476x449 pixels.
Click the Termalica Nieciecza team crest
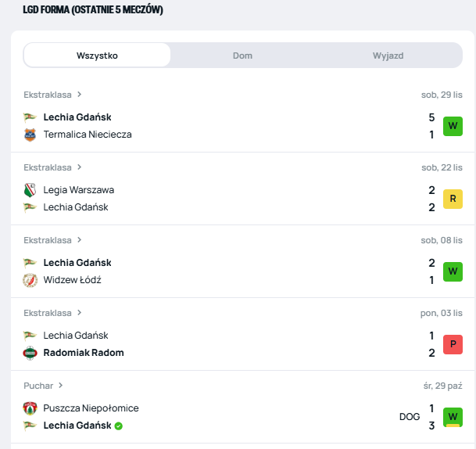point(30,135)
